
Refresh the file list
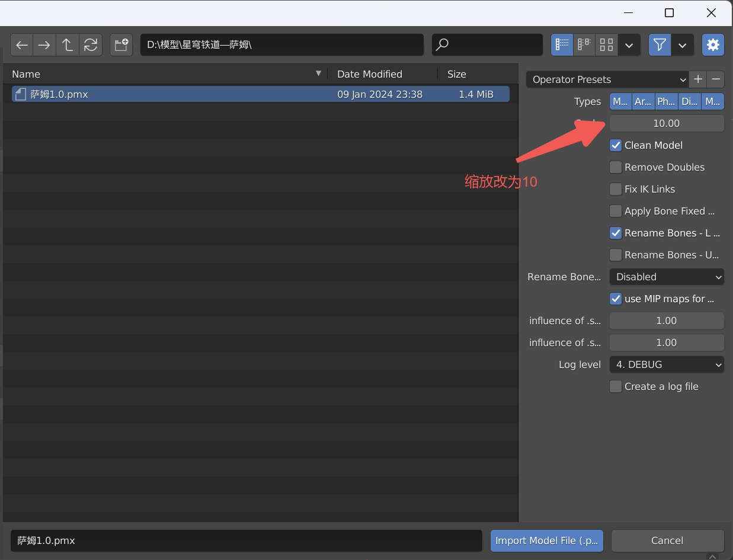click(91, 45)
